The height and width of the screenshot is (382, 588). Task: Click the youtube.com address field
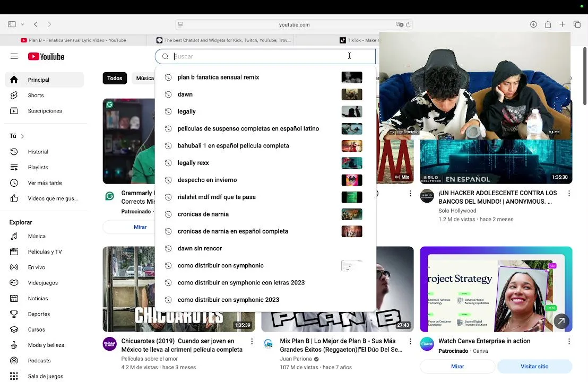(x=294, y=25)
